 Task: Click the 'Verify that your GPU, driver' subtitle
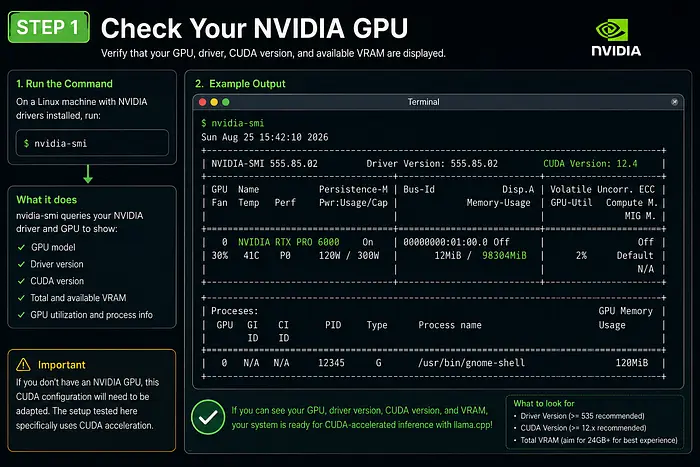click(x=273, y=53)
